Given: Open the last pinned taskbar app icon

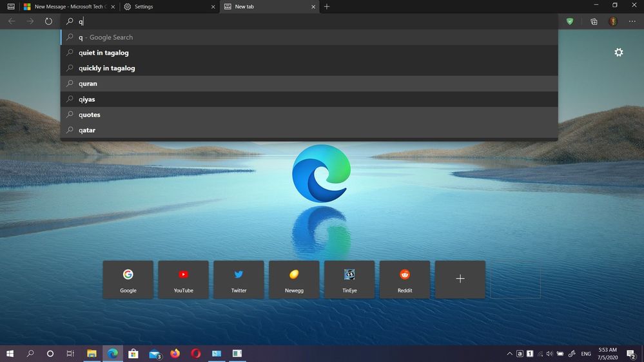Looking at the screenshot, I should (x=237, y=354).
